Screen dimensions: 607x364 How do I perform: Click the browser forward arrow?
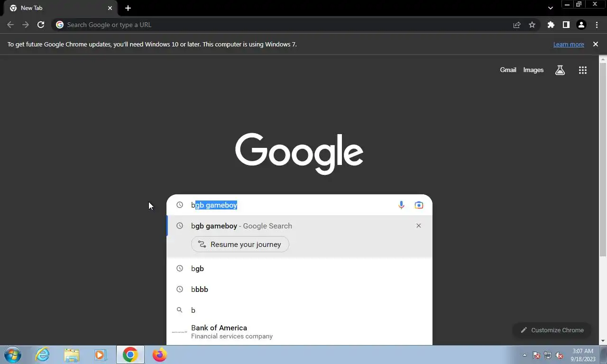(x=26, y=25)
